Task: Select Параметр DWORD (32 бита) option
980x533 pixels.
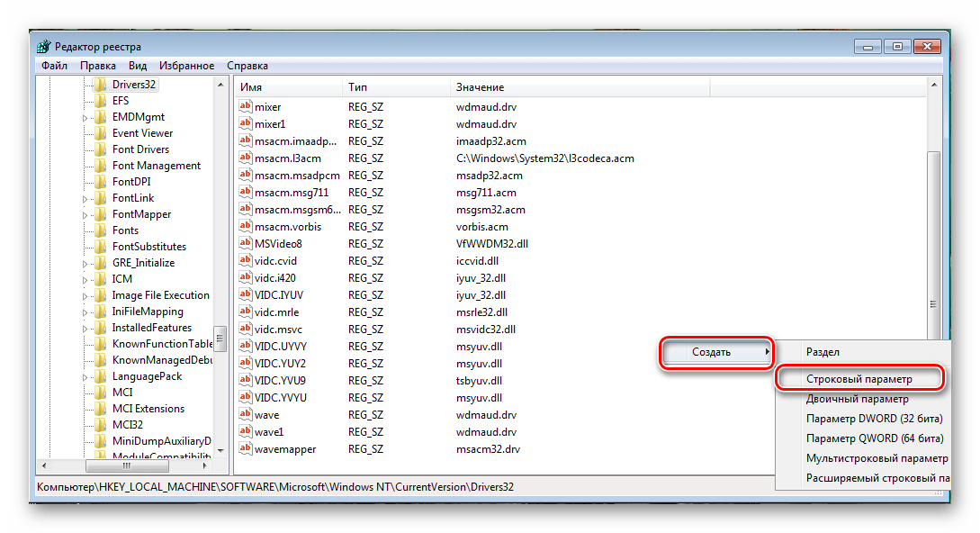Action: (875, 420)
